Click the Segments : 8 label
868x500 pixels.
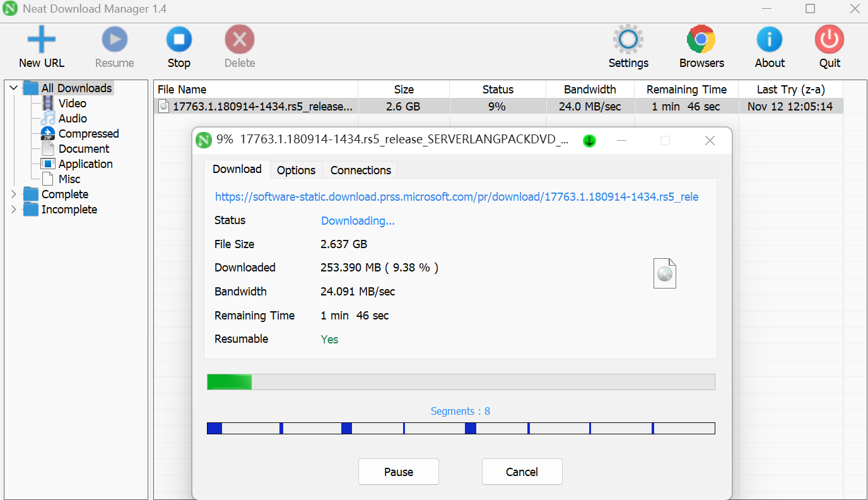tap(460, 411)
